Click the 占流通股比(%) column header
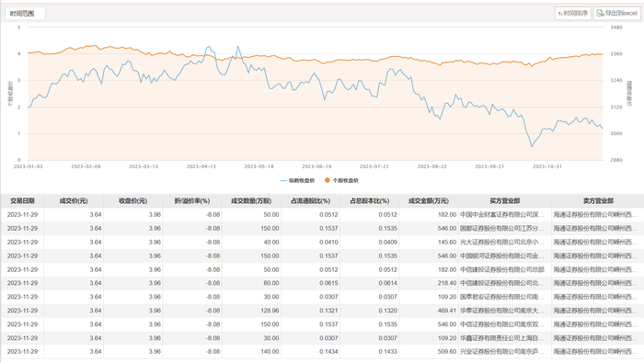Screen dimensions: 644x363 (x=310, y=201)
